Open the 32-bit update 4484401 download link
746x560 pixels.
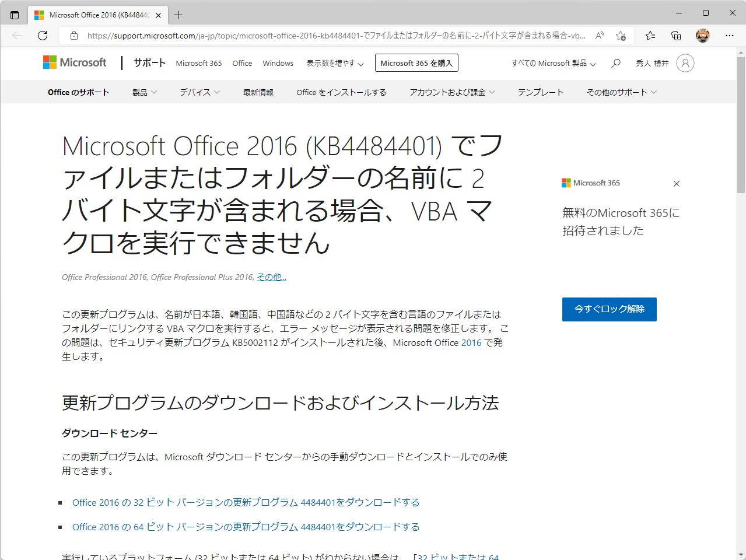click(245, 502)
